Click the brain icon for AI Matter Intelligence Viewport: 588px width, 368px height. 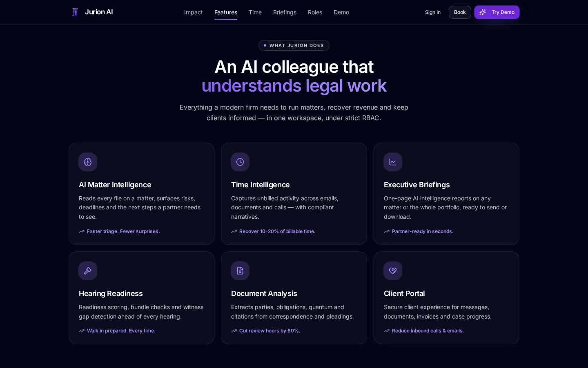(88, 162)
